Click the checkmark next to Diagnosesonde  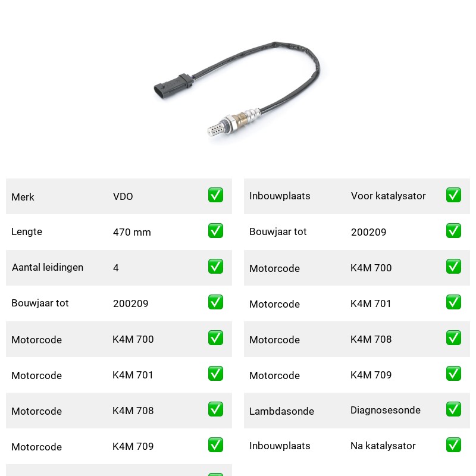(453, 409)
